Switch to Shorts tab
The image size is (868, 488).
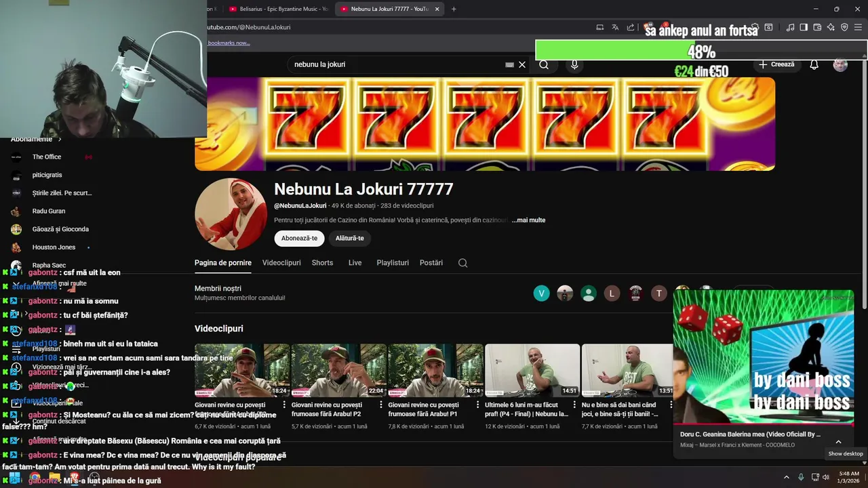point(322,263)
